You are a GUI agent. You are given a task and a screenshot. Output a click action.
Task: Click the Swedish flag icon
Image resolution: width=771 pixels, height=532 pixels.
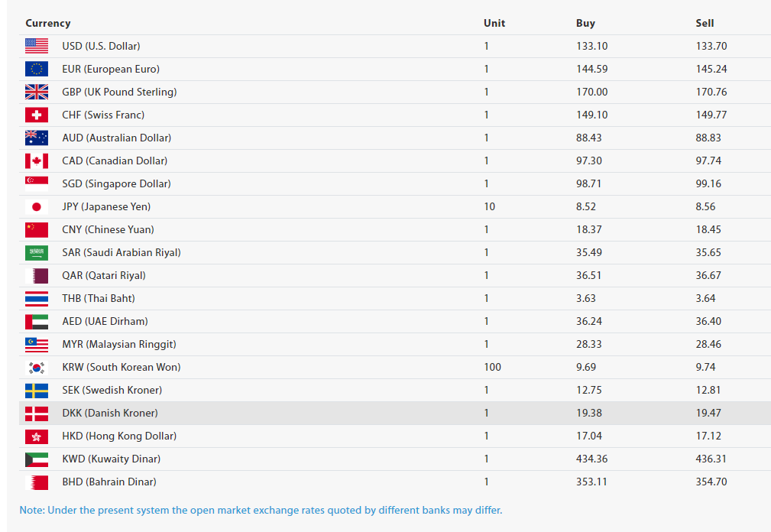36,390
